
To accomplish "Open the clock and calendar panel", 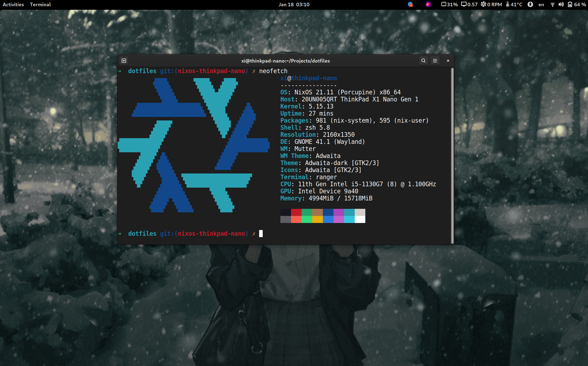I will tap(294, 4).
